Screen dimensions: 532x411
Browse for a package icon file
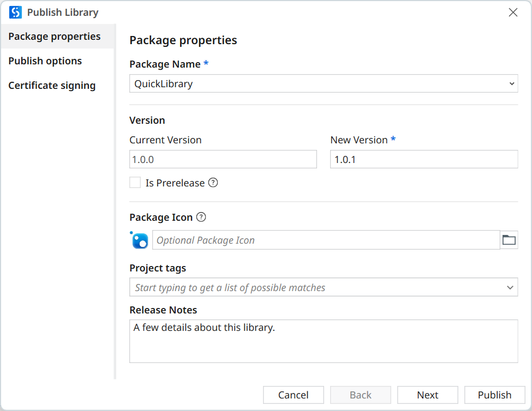(x=509, y=240)
